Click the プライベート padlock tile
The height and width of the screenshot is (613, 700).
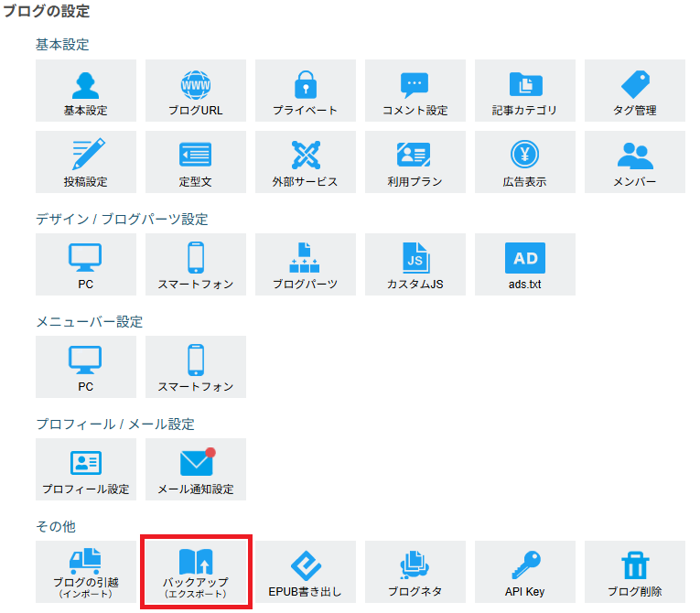click(x=306, y=91)
